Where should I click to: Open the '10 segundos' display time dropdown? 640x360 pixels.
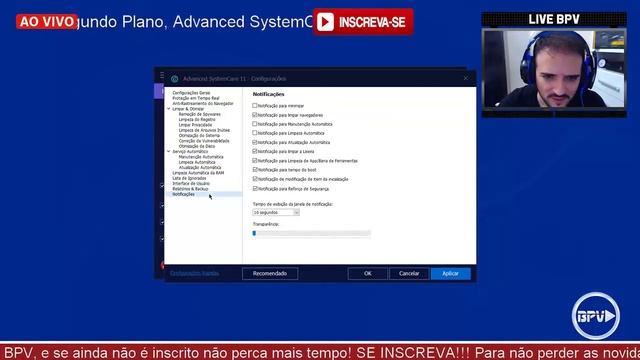pyautogui.click(x=276, y=212)
